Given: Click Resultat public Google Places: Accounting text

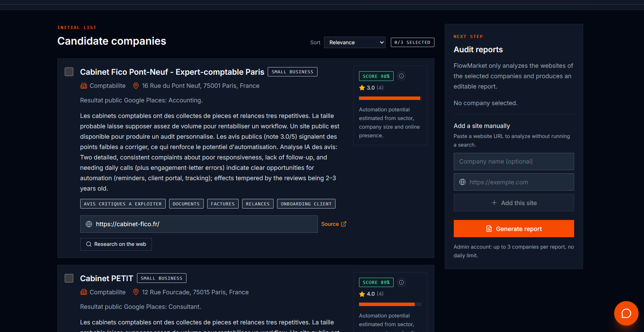Looking at the screenshot, I should (141, 100).
